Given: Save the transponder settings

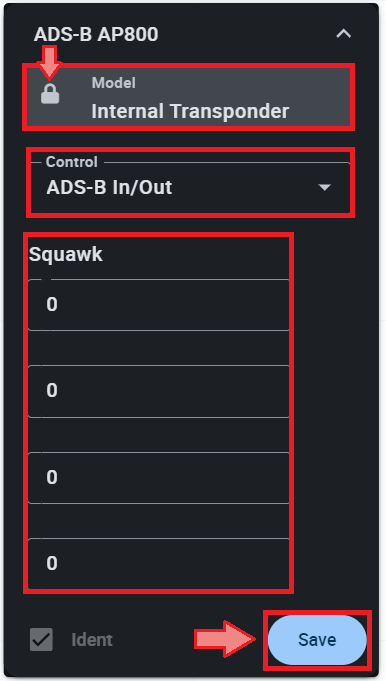Looking at the screenshot, I should (317, 640).
